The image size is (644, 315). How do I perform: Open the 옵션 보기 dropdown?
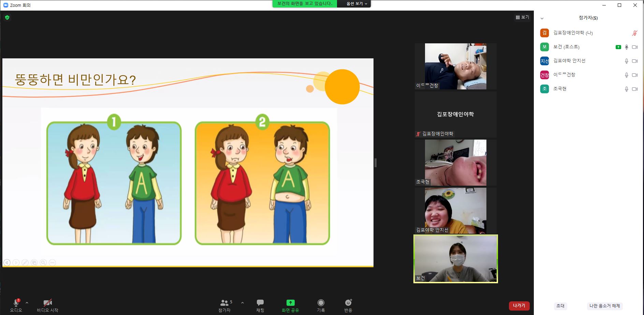pos(356,4)
